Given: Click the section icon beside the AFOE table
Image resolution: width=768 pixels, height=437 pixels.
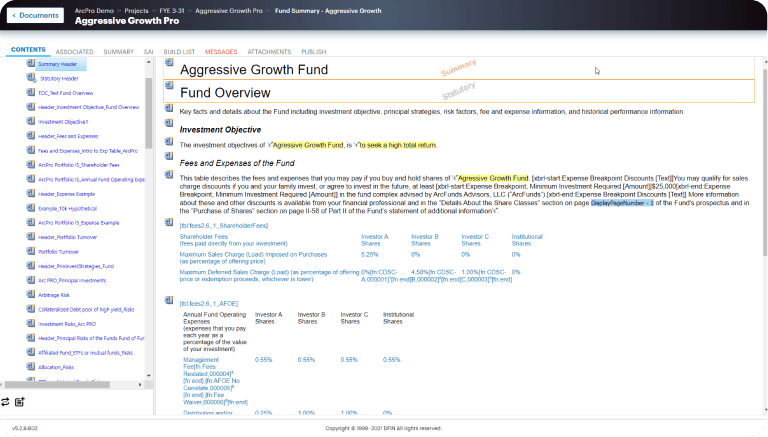Looking at the screenshot, I should pyautogui.click(x=169, y=300).
